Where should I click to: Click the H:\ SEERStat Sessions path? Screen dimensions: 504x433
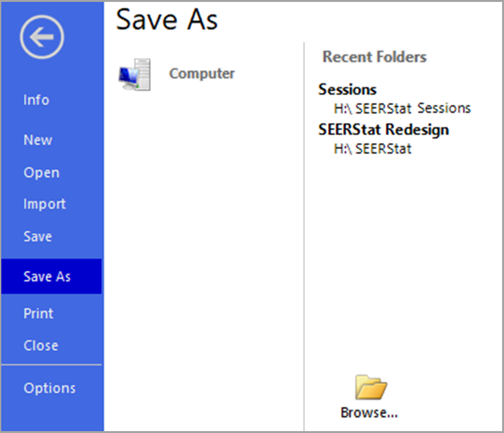click(x=402, y=108)
